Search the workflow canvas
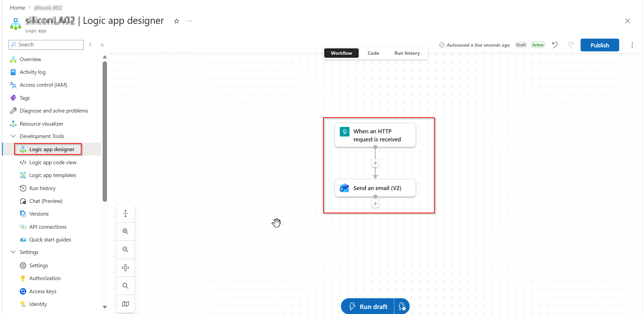Image resolution: width=644 pixels, height=314 pixels. coord(125,286)
